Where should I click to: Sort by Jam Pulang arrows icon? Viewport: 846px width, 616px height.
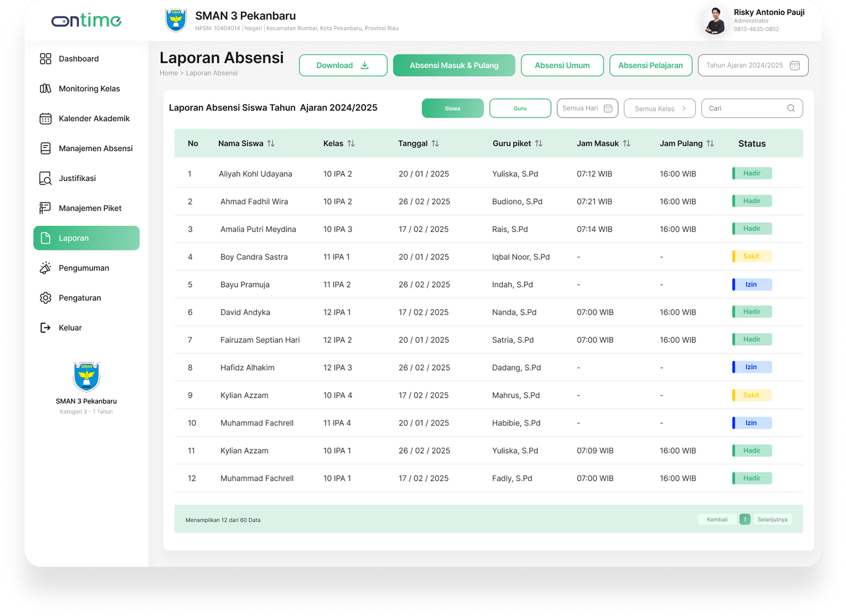click(710, 143)
